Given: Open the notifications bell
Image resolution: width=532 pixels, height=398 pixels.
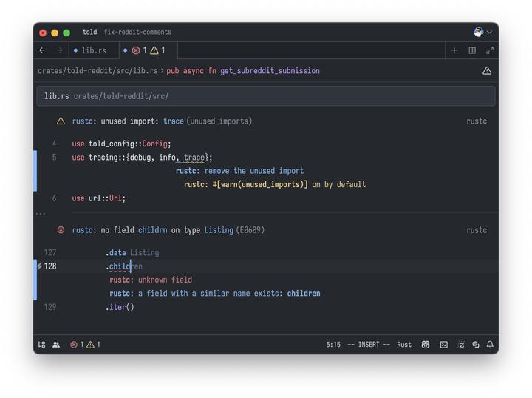Looking at the screenshot, I should point(490,345).
